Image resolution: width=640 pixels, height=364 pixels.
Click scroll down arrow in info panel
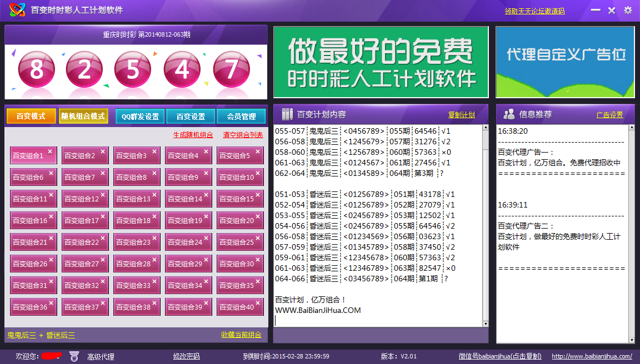pos(632,340)
